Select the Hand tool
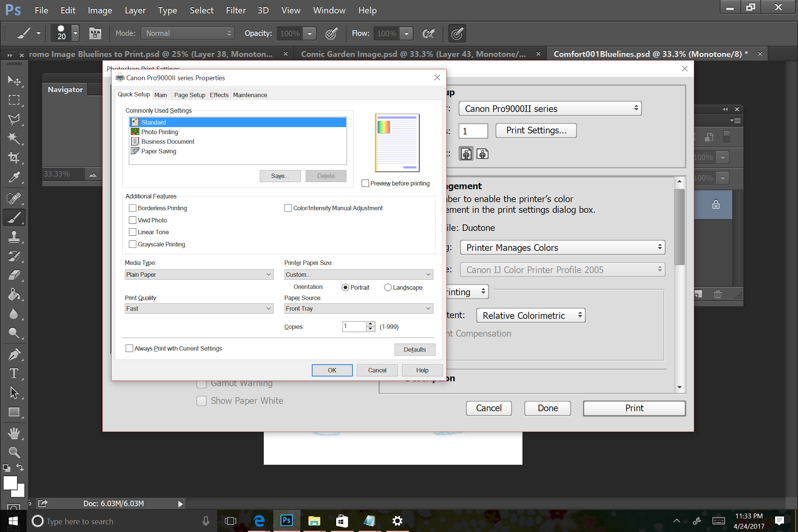Screen dimensions: 798x532 click(14, 433)
